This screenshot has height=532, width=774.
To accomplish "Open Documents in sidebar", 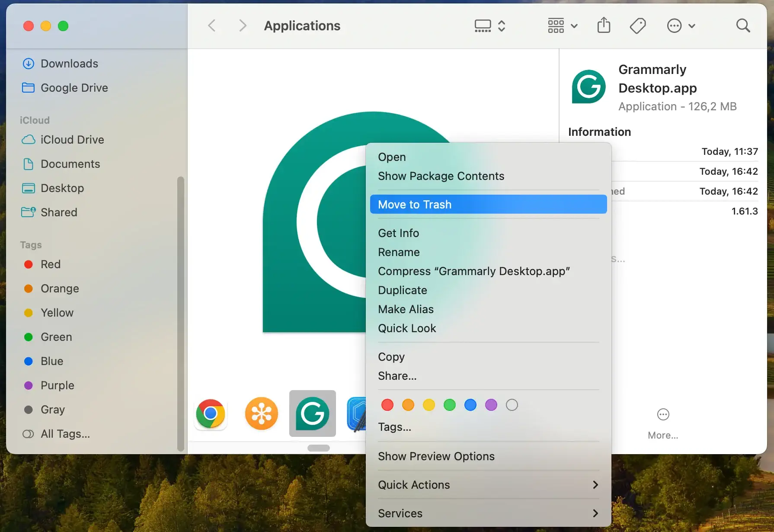I will (61, 164).
